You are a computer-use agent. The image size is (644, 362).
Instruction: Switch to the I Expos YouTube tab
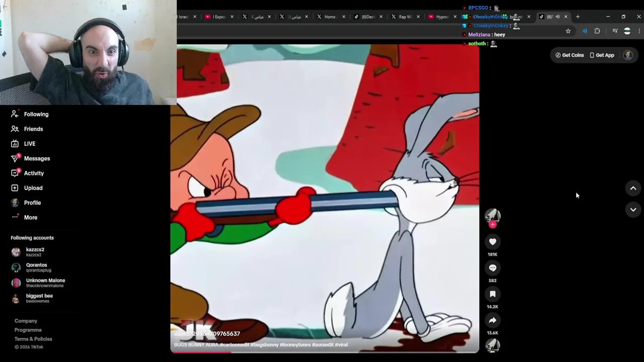(215, 17)
